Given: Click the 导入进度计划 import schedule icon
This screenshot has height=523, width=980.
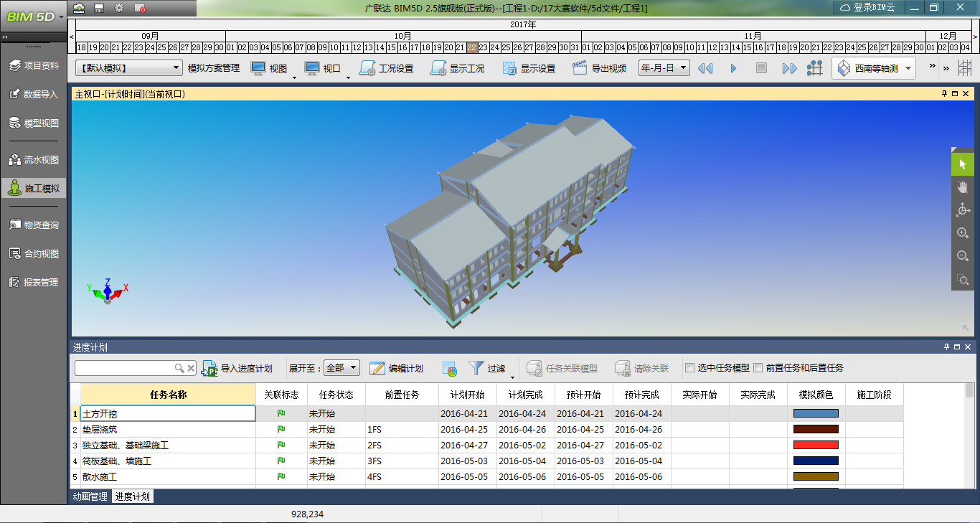Looking at the screenshot, I should [209, 368].
